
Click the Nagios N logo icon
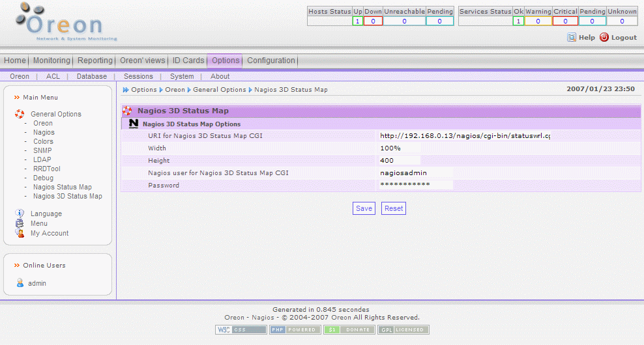[134, 124]
